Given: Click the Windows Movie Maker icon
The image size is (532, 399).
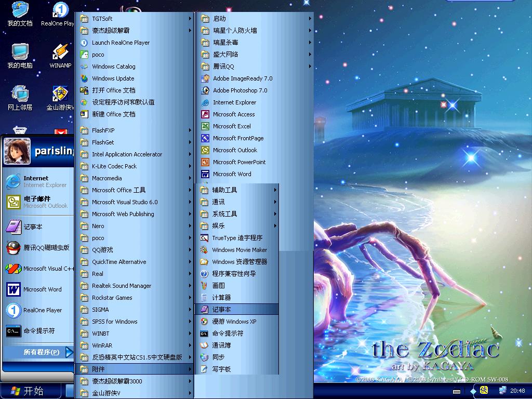Looking at the screenshot, I should [x=204, y=250].
